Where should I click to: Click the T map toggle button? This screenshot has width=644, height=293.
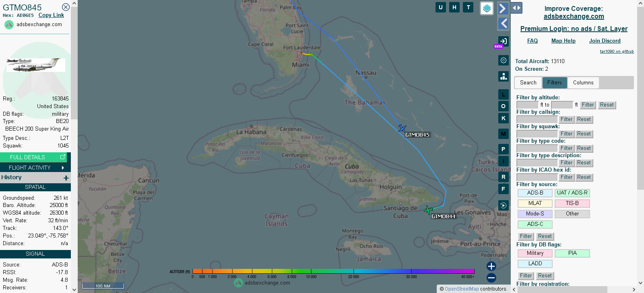coord(468,7)
